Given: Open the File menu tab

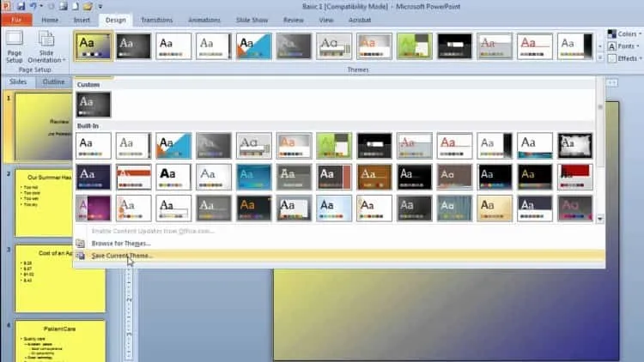Looking at the screenshot, I should [x=16, y=20].
